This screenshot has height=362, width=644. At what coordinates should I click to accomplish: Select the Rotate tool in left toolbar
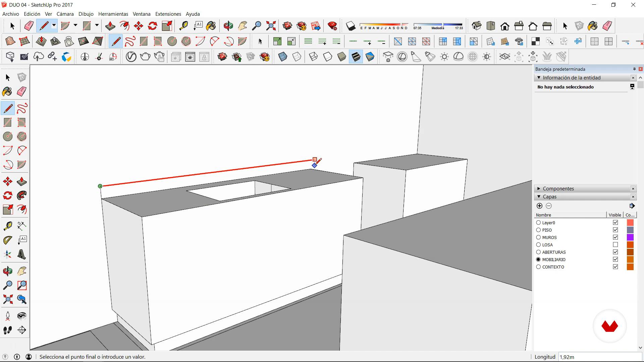click(x=7, y=195)
